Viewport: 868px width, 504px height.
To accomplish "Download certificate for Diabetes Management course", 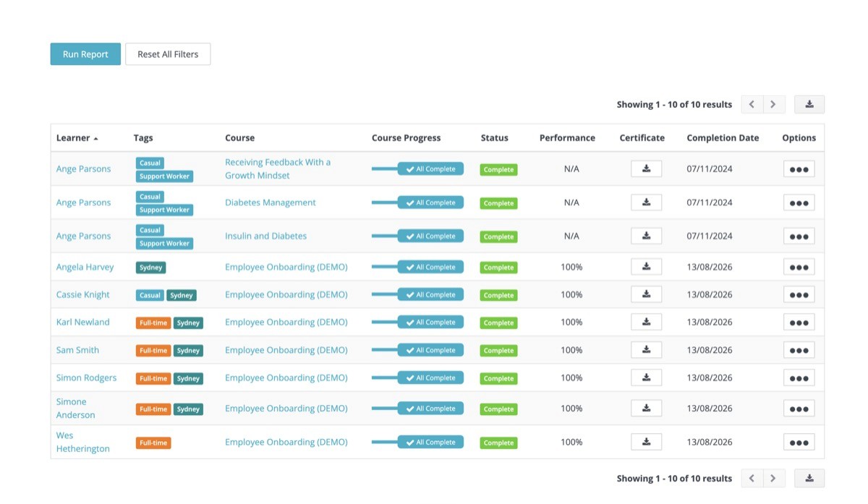I will click(646, 202).
